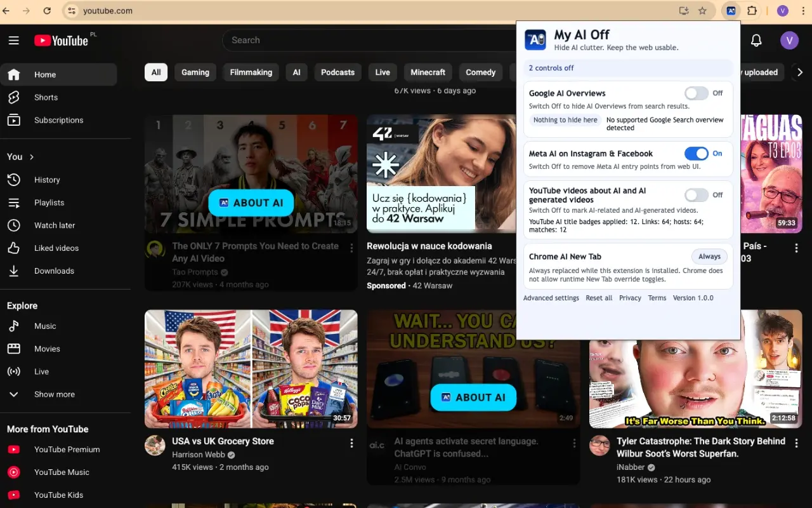Click the install app icon in address bar
This screenshot has width=812, height=508.
click(x=684, y=11)
